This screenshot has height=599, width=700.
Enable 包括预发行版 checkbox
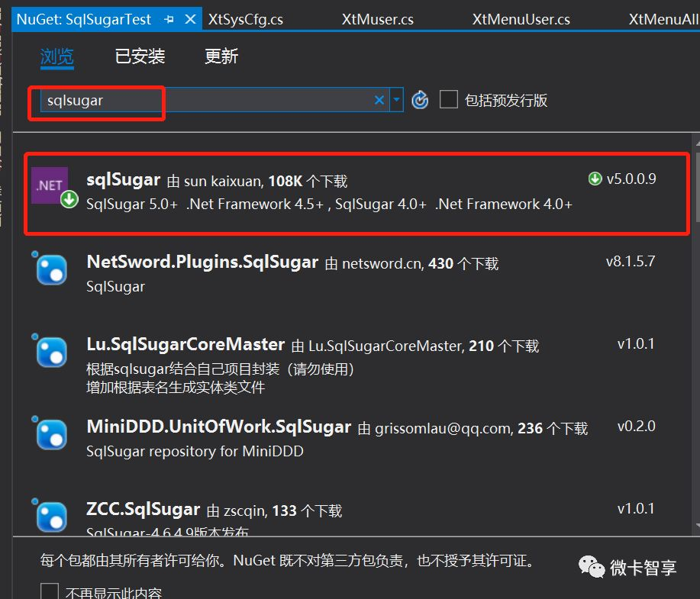coord(449,99)
